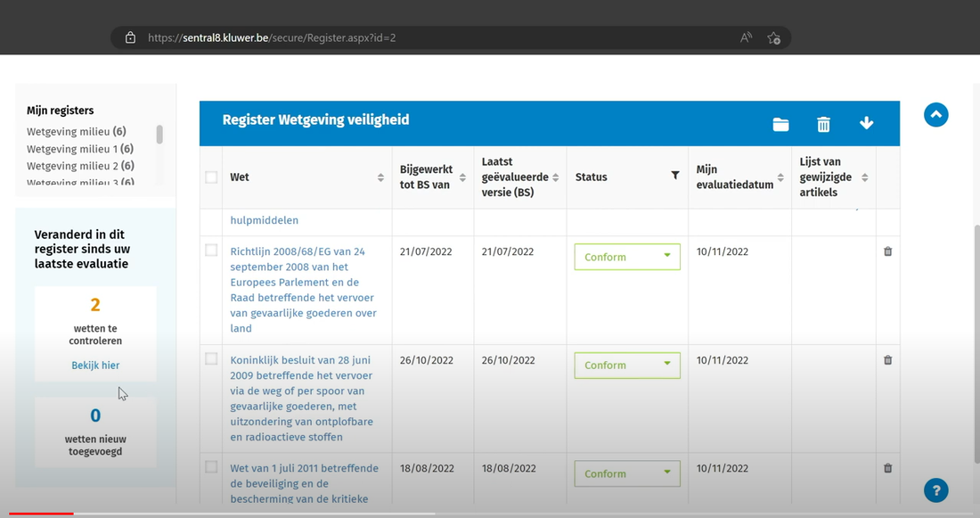Delete the Koninklijk besluit 28 juni 2009 row
This screenshot has height=518, width=980.
click(887, 360)
